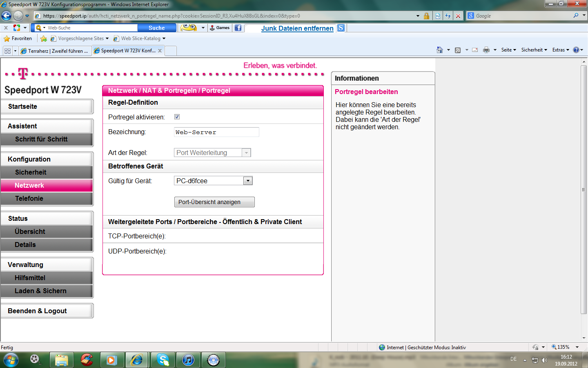The height and width of the screenshot is (368, 588).
Task: Open Windows Media Player taskbar icon
Action: pos(112,360)
